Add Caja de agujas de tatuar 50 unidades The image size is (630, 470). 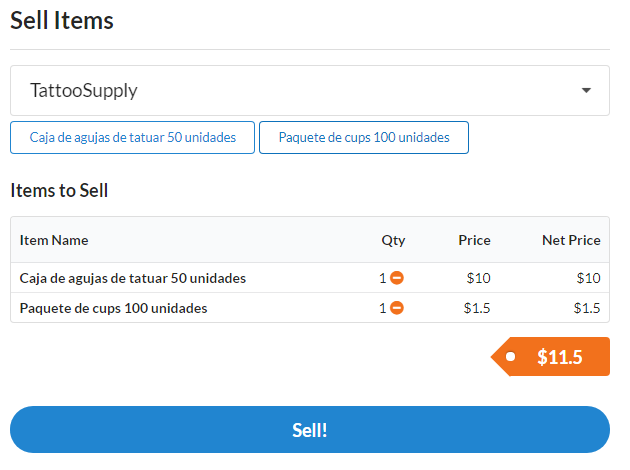point(133,137)
